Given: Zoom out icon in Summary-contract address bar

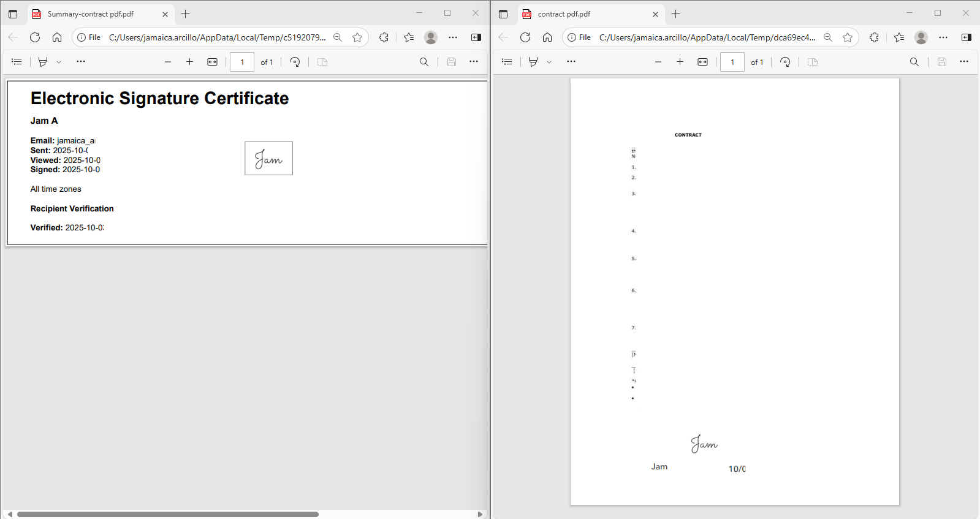Looking at the screenshot, I should [338, 37].
